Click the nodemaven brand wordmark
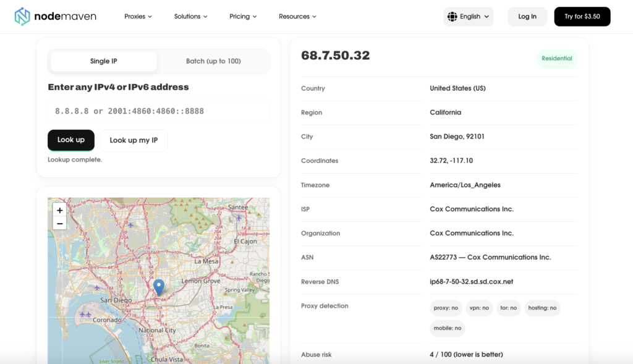 (x=66, y=17)
